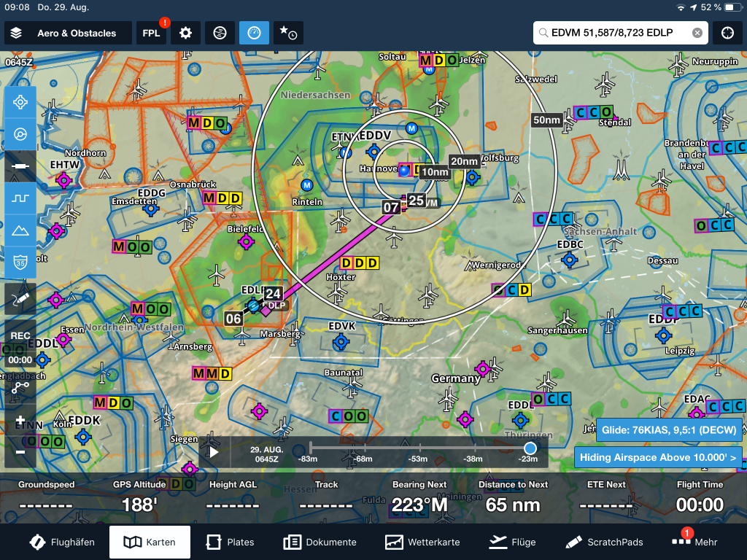Open map settings gear
747x560 pixels.
(185, 33)
